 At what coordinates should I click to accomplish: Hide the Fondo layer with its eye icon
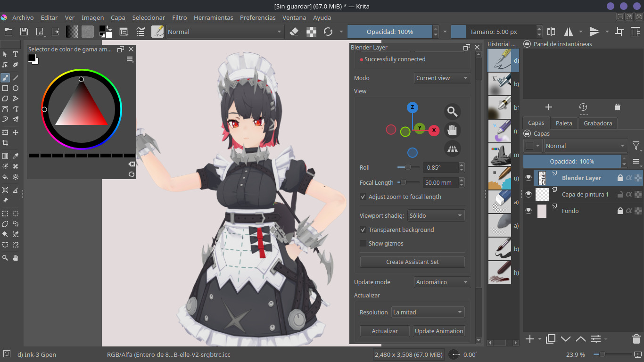(x=528, y=211)
